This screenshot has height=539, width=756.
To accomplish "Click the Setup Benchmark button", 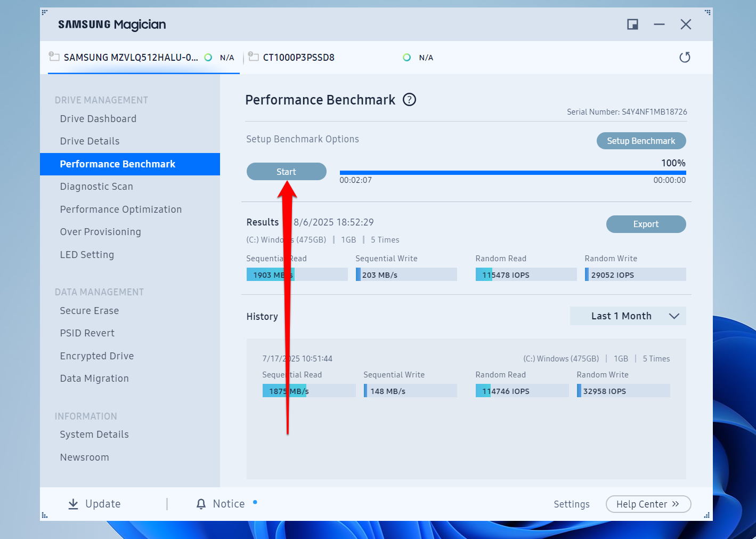I will click(x=641, y=141).
